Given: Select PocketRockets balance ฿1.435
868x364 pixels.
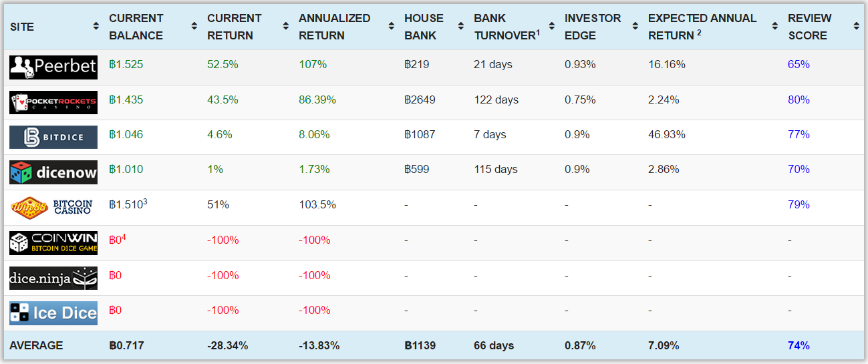Looking at the screenshot, I should 126,100.
